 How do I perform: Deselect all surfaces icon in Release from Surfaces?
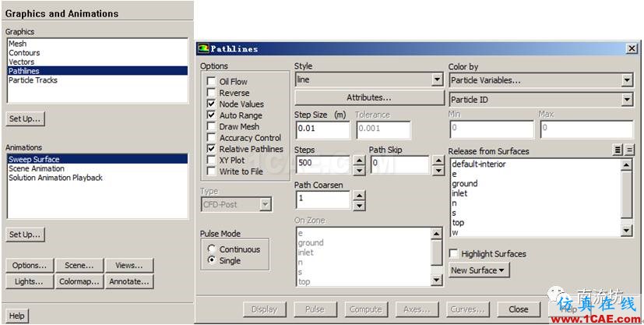(628, 150)
